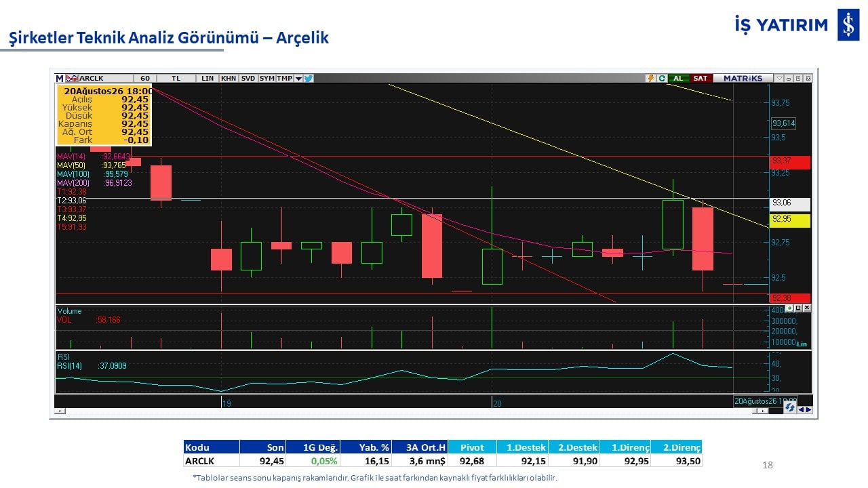Open the chart type icon beside ARCLK
This screenshot has height=488, width=868.
(72, 79)
